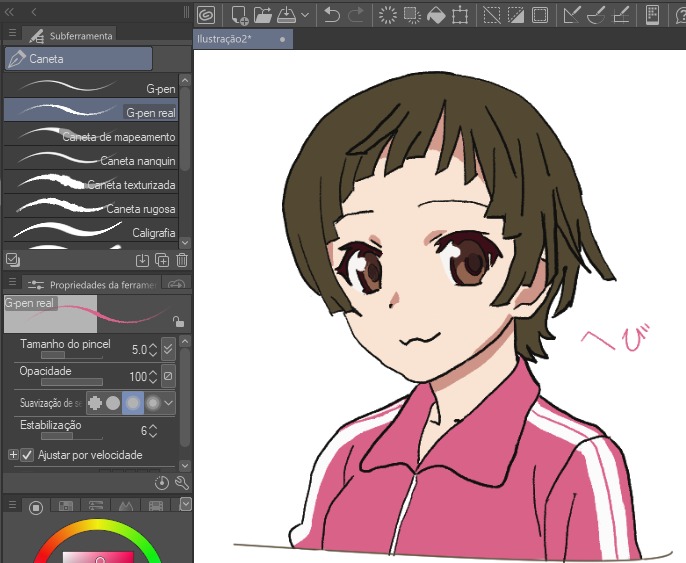Select strong anti-aliasing (fourth circle)

(x=153, y=403)
